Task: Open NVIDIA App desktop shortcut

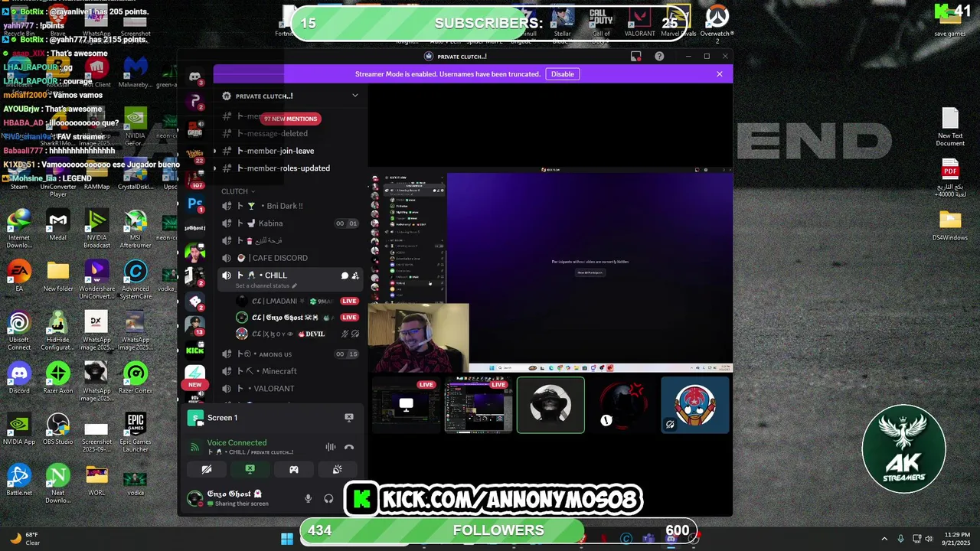Action: 19,429
